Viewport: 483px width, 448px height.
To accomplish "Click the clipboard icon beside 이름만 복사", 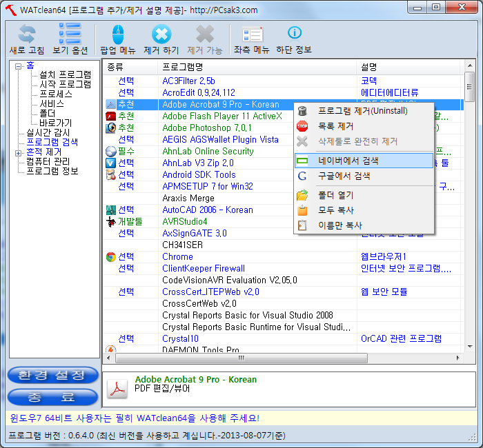I will click(x=302, y=225).
